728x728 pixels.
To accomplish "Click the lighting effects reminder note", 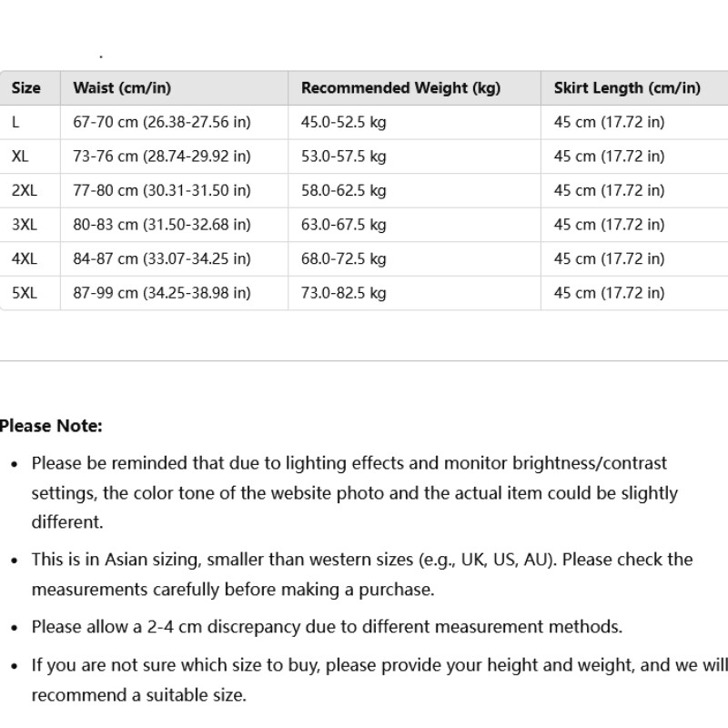I will point(355,492).
